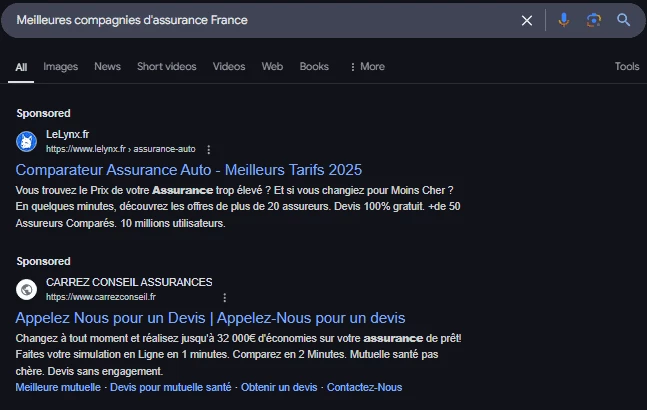Go to the Books results tab
The width and height of the screenshot is (647, 410).
[x=314, y=67]
